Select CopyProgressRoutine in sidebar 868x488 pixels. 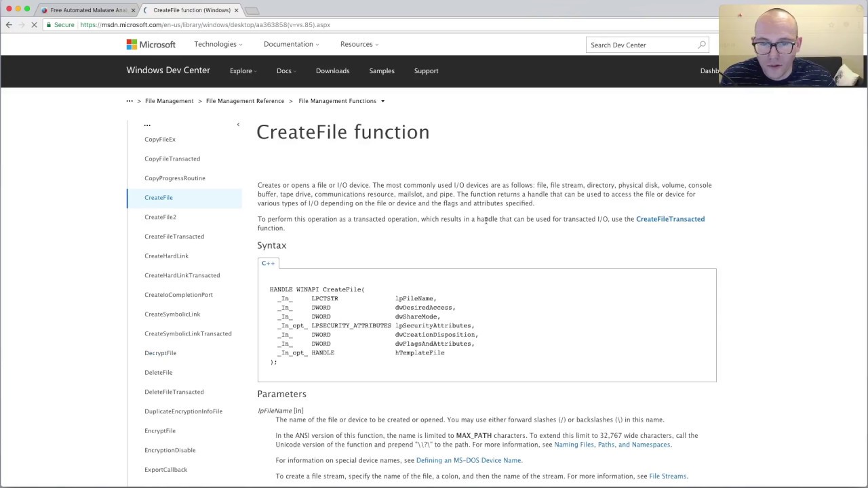174,178
